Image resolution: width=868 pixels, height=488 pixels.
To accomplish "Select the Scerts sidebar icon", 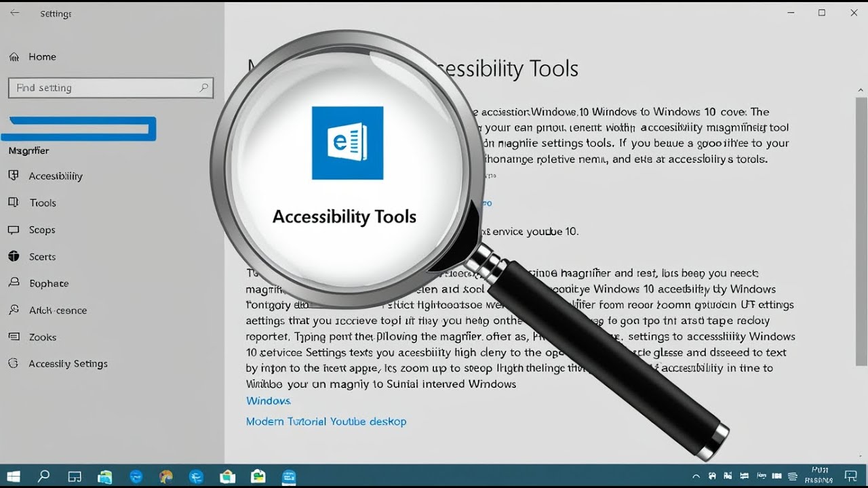I will click(14, 256).
